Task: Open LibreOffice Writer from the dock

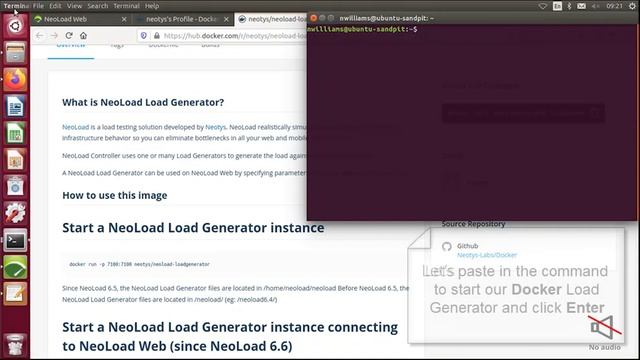Action: 15,106
